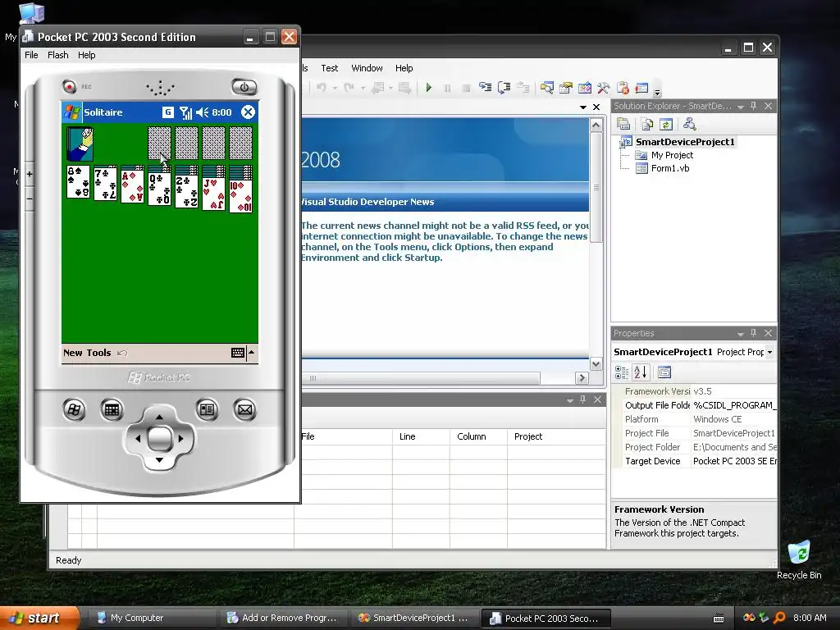Toggle auto-hide pin on Error List panel

[583, 399]
